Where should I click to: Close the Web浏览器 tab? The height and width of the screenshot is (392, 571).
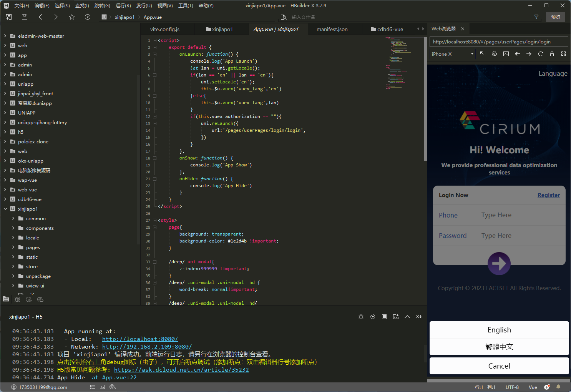463,29
